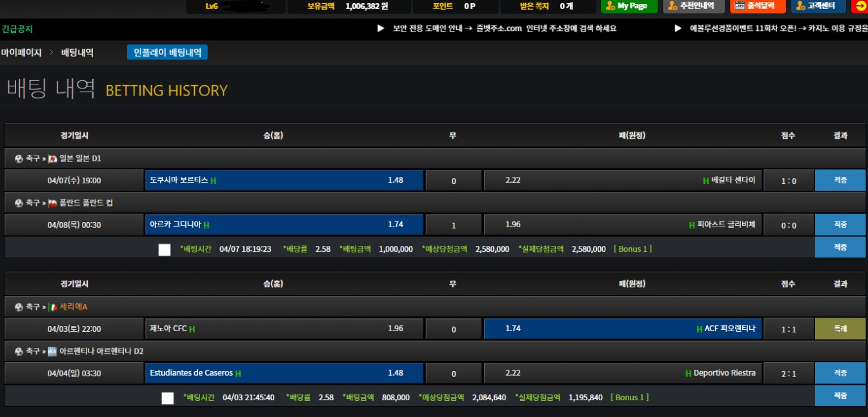868x417 pixels.
Task: Click the 배팅내역 breadcrumb link
Action: [77, 53]
